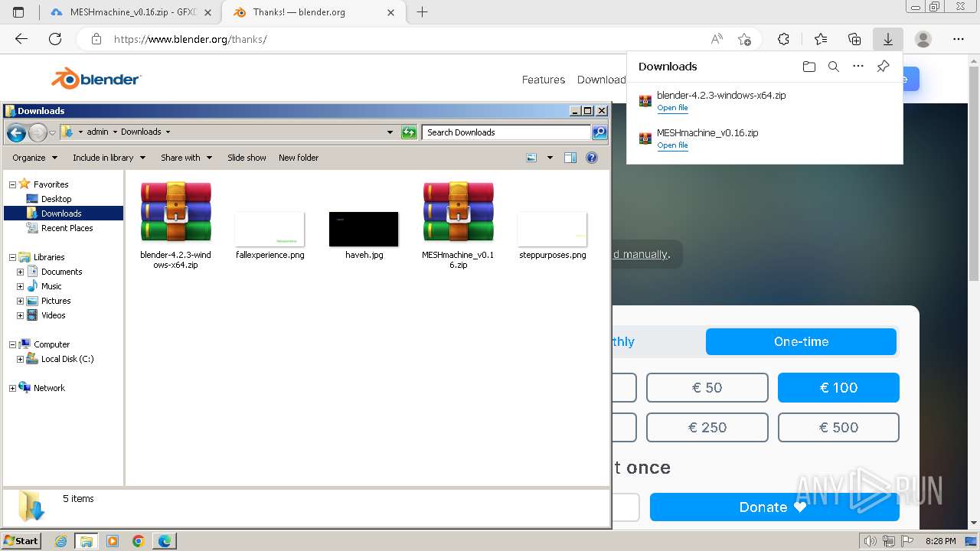Toggle the Downloads toolbar icon
Image resolution: width=980 pixels, height=551 pixels.
point(888,39)
